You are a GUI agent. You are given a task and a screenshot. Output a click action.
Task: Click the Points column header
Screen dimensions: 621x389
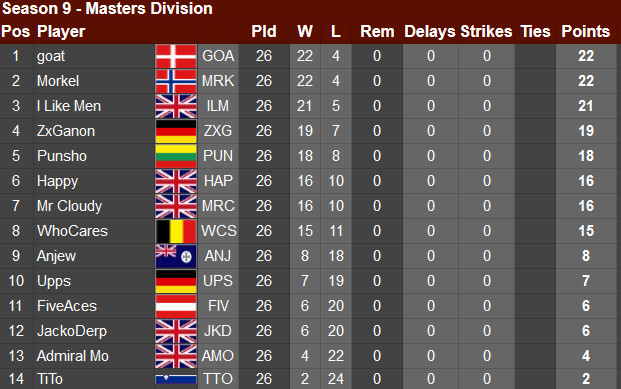(585, 31)
